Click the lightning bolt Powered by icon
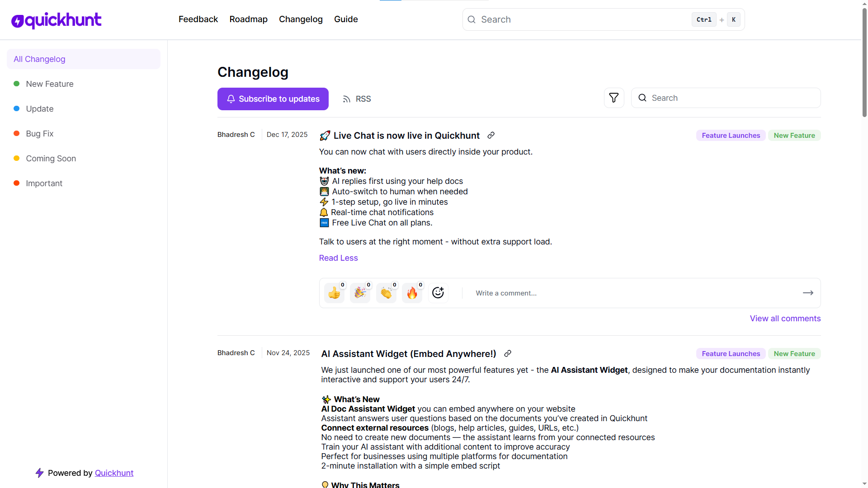The width and height of the screenshot is (868, 488). pyautogui.click(x=40, y=473)
